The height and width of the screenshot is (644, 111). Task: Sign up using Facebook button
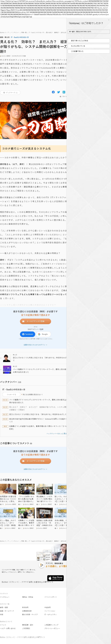pyautogui.click(x=27, y=334)
